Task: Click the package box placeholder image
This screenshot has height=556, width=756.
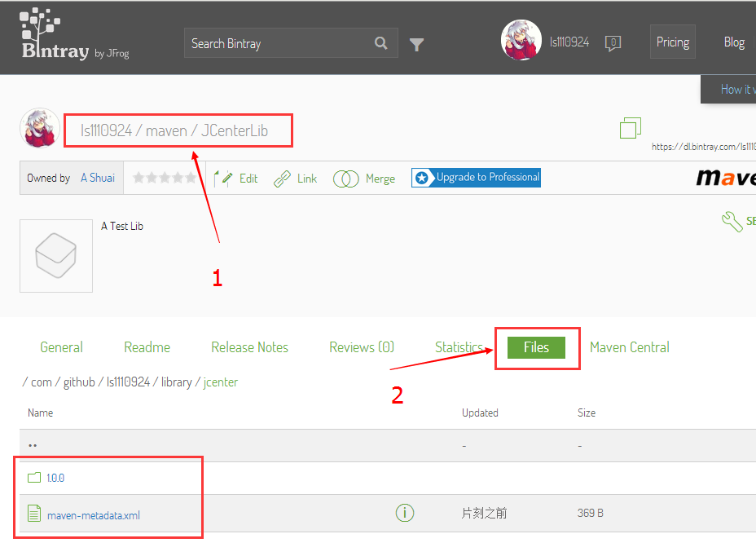Action: pos(56,256)
